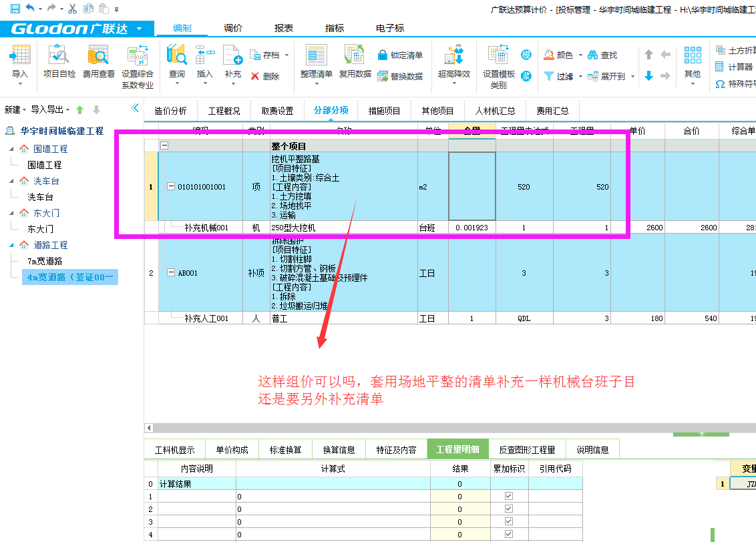Collapse the 道路工程 tree node
Viewport: 756px width, 542px height.
point(11,245)
